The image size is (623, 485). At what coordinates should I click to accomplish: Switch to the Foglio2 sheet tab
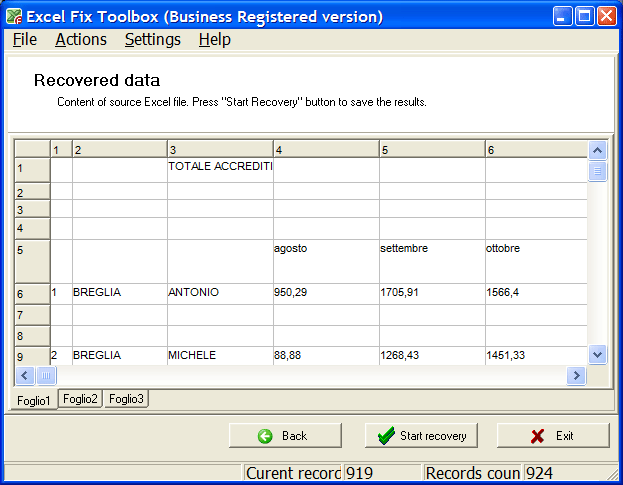click(80, 399)
